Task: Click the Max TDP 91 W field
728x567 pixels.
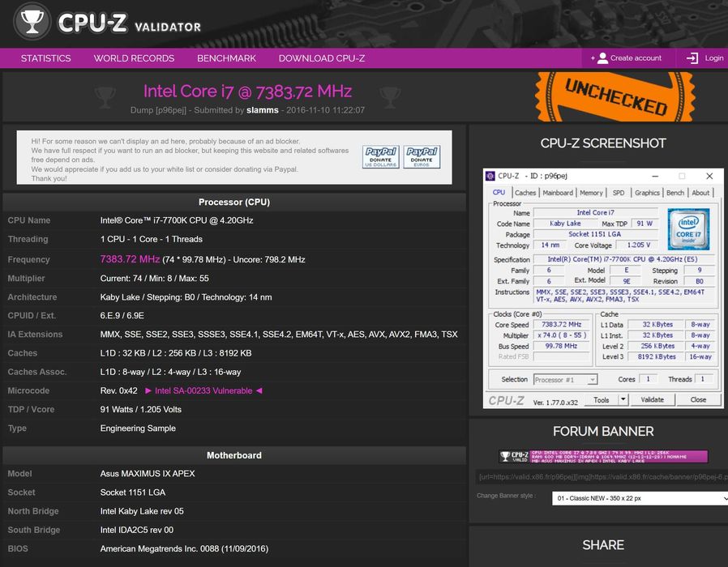Action: coord(644,224)
